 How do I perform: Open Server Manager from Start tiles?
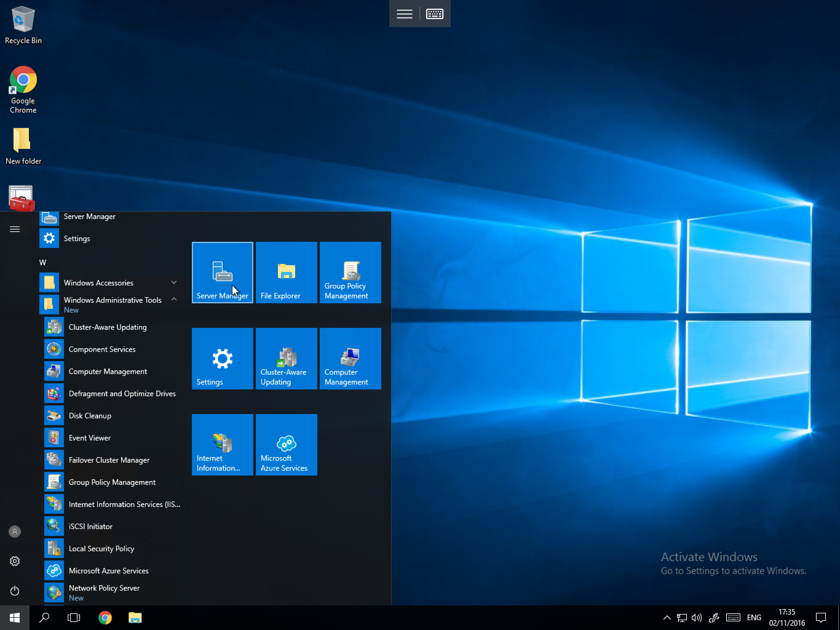(x=222, y=273)
